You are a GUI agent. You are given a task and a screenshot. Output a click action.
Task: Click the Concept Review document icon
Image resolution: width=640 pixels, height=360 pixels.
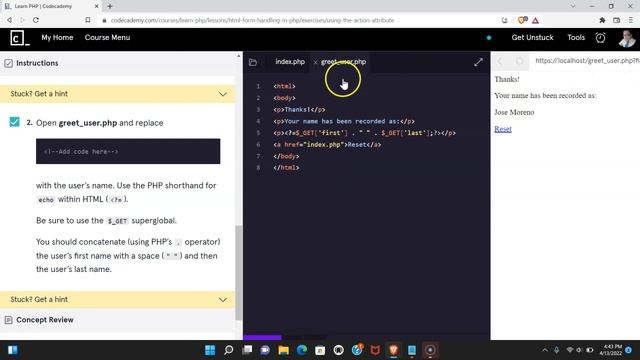coord(9,320)
